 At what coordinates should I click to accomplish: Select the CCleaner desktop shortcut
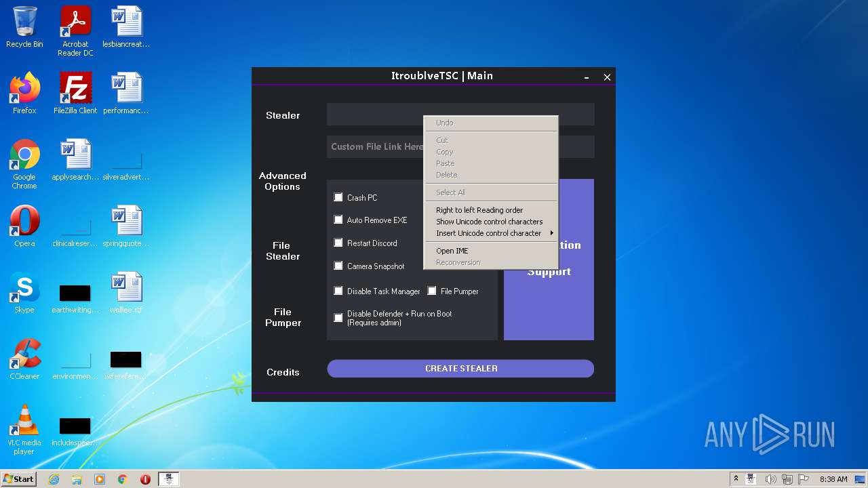click(24, 359)
